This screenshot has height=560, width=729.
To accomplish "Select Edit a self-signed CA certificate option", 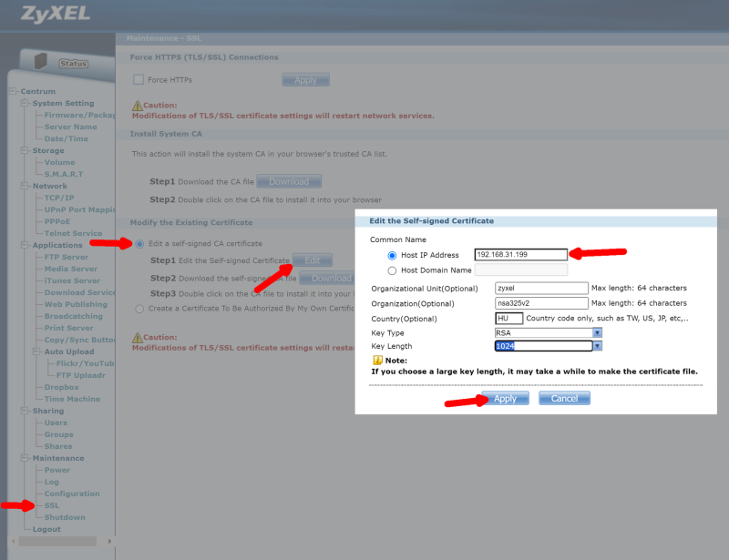I will (x=139, y=244).
